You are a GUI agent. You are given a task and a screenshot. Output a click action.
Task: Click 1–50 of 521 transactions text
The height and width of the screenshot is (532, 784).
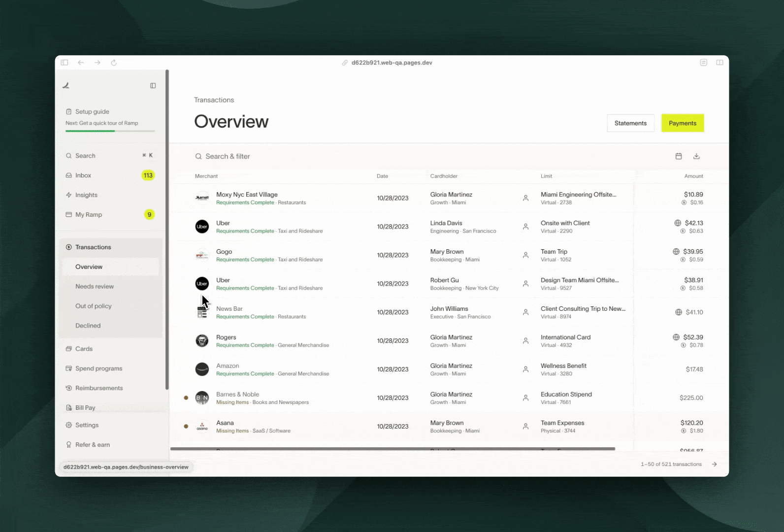(671, 464)
